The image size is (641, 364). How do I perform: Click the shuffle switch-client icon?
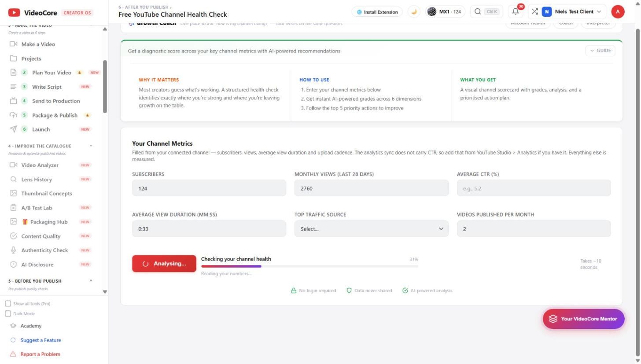(x=534, y=12)
